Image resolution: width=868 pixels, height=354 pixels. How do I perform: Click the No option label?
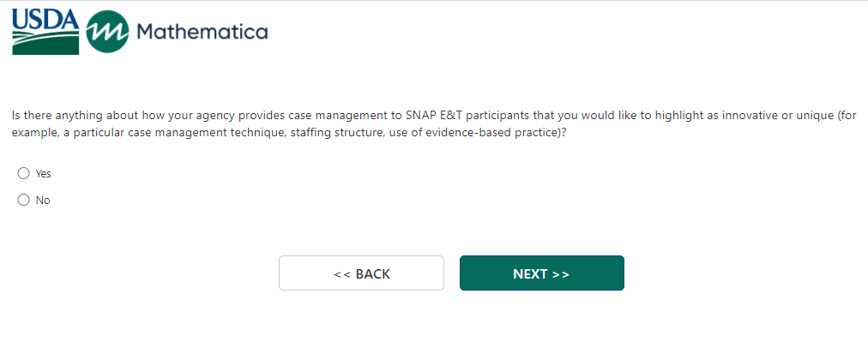[x=43, y=201]
